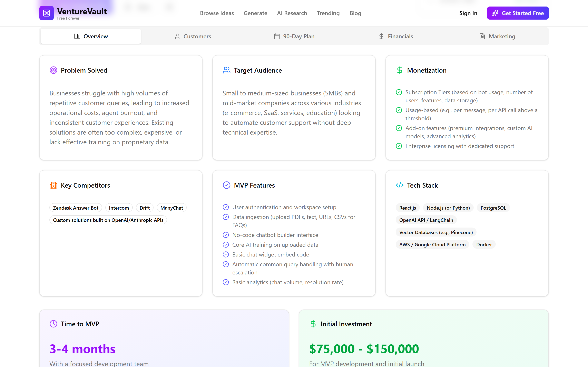Click the VentureVault logo icon
Viewport: 588px width, 367px height.
coord(46,13)
